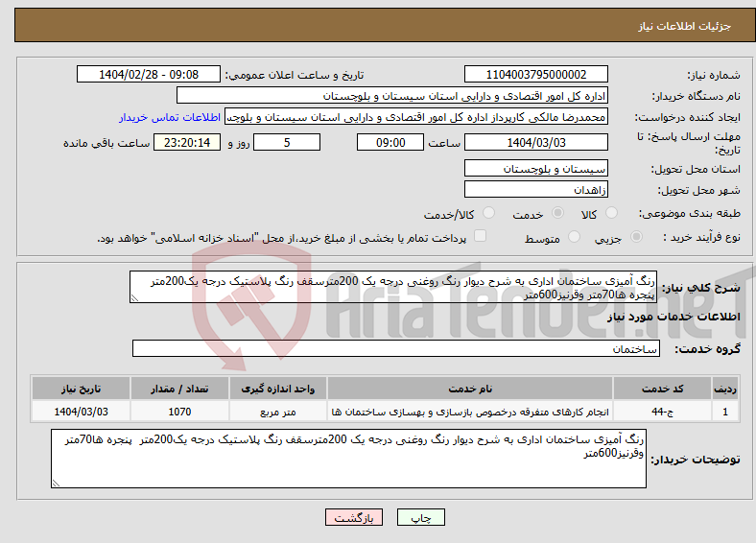This screenshot has width=756, height=543.
Task: Click the توضیحات خریدار text area
Action: pos(348,459)
